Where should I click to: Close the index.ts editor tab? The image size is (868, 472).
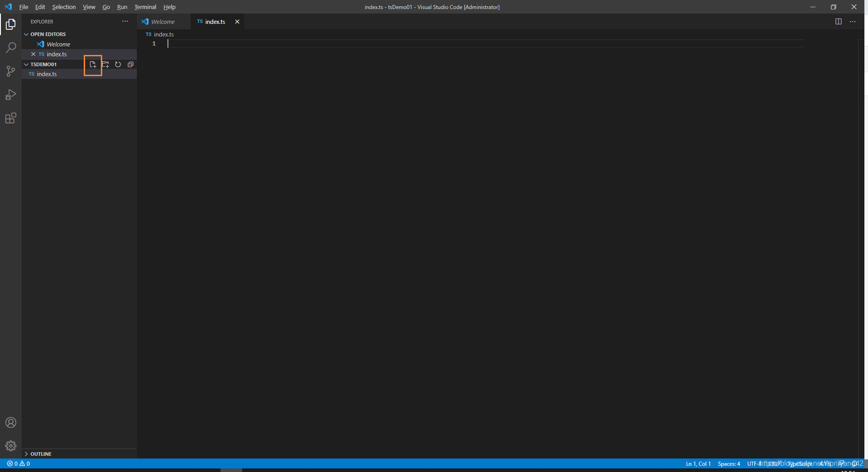(237, 22)
